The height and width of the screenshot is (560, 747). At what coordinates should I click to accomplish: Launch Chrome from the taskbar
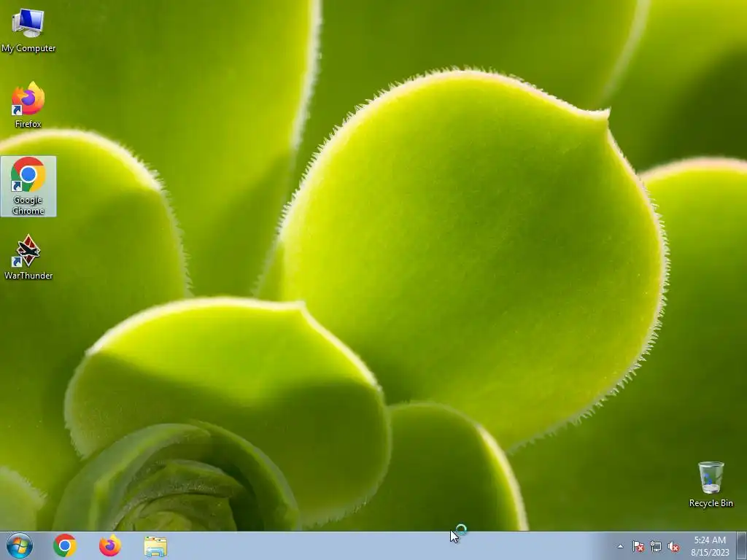coord(65,545)
